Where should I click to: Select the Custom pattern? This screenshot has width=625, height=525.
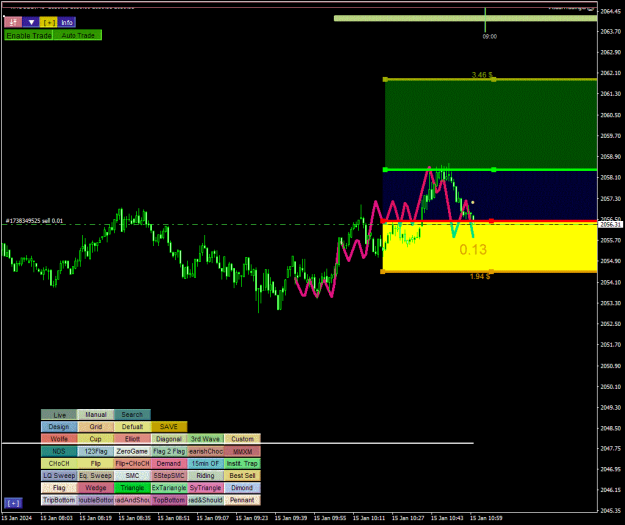[x=242, y=439]
